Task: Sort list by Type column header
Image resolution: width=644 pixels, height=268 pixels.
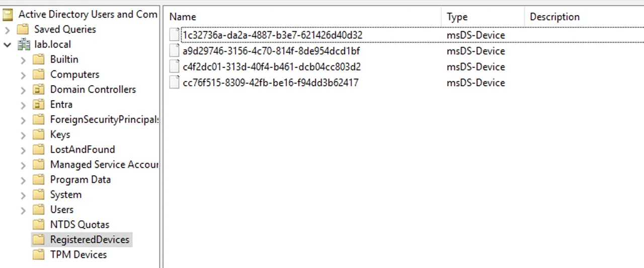Action: pos(483,17)
